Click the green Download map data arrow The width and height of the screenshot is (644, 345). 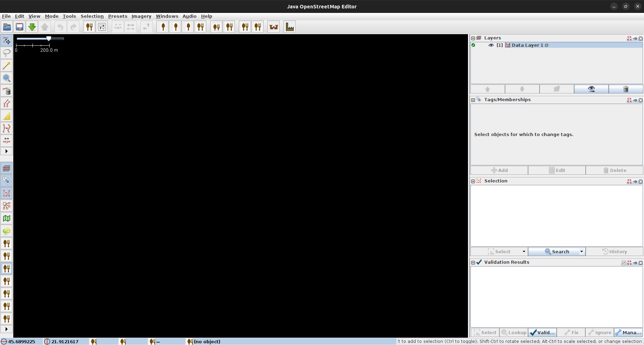32,27
